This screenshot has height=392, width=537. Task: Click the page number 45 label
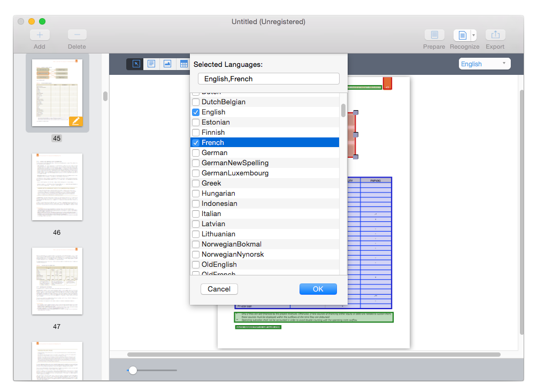click(x=57, y=139)
